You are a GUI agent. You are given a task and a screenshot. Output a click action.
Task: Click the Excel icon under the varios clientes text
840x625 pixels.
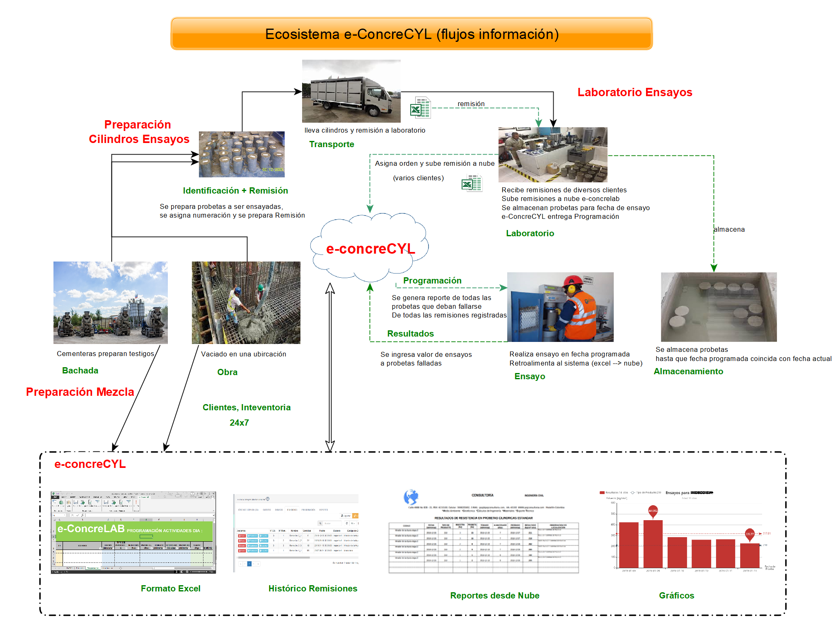(472, 183)
